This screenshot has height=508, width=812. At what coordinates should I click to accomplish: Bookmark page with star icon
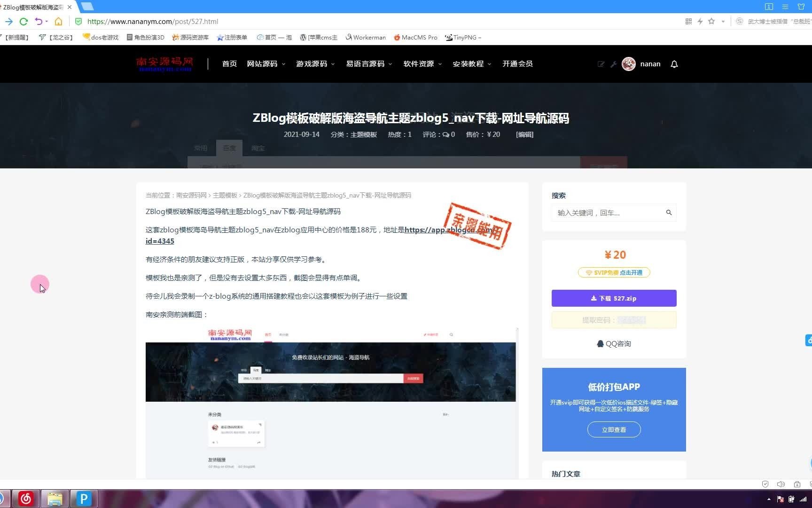[711, 22]
